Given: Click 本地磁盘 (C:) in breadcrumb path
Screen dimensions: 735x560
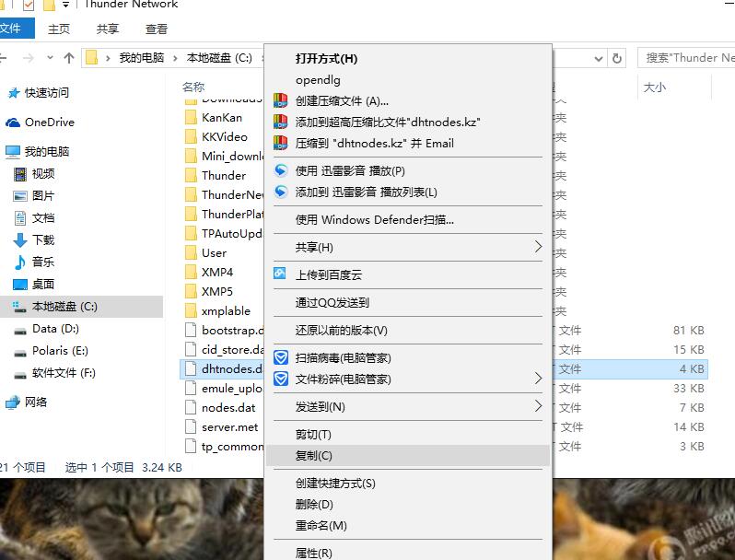Looking at the screenshot, I should [x=219, y=58].
